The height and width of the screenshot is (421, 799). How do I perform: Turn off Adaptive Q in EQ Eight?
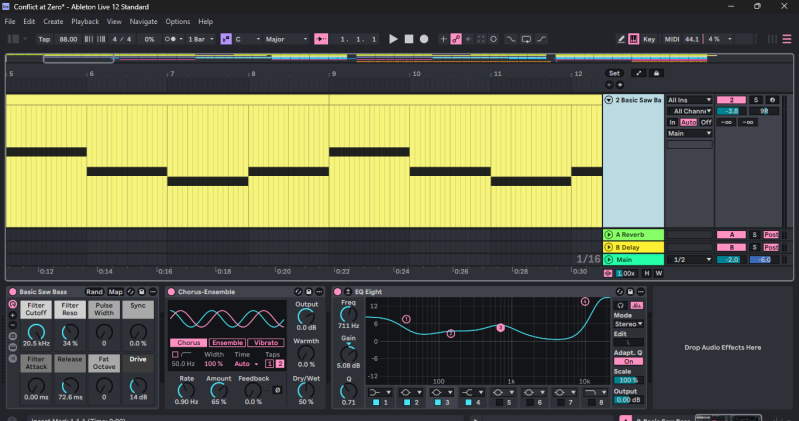(628, 361)
